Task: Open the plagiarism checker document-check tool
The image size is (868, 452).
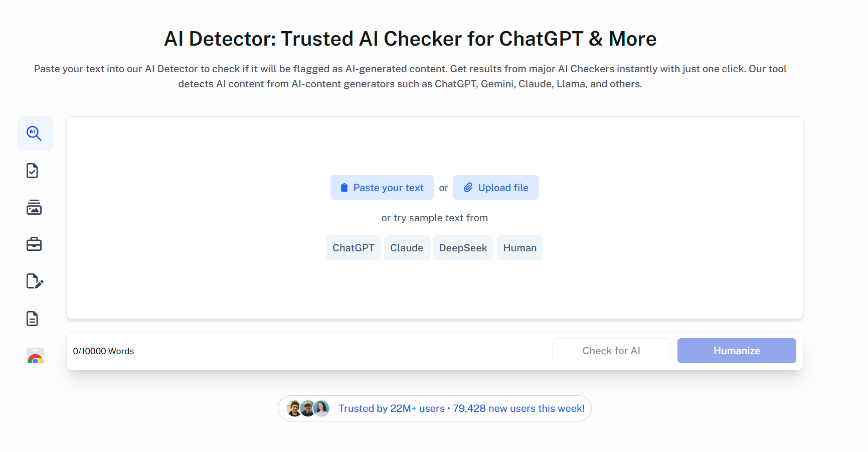Action: pos(33,170)
